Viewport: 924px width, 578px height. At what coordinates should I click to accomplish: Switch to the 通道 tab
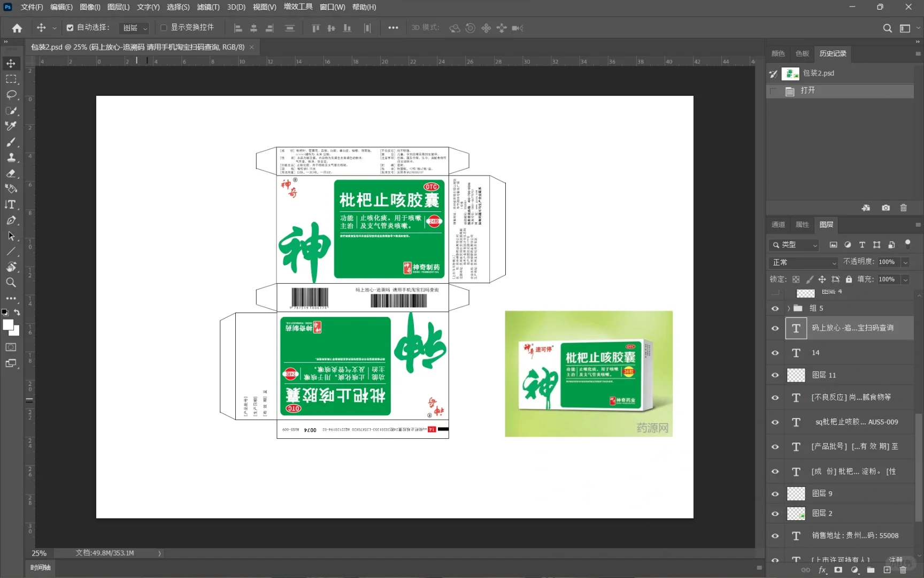point(778,225)
